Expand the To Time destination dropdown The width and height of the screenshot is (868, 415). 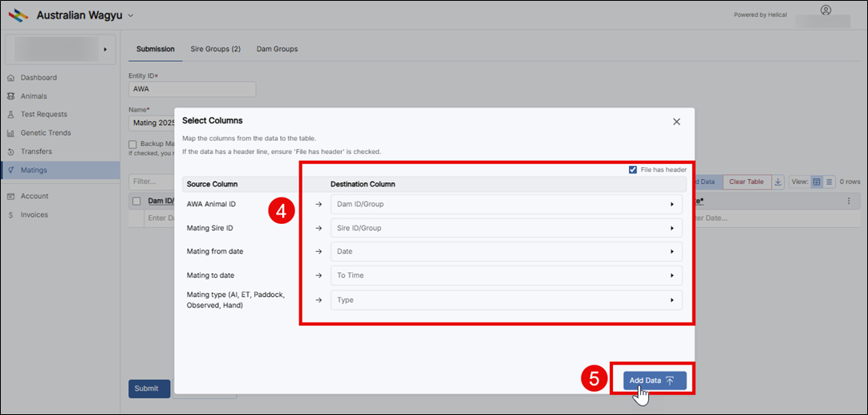click(506, 275)
